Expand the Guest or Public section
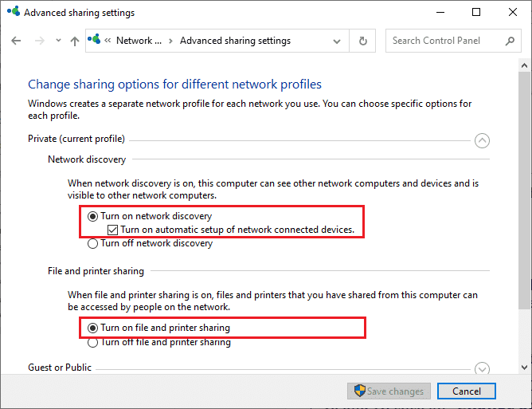Screen dimensions: 532x409 (481, 368)
